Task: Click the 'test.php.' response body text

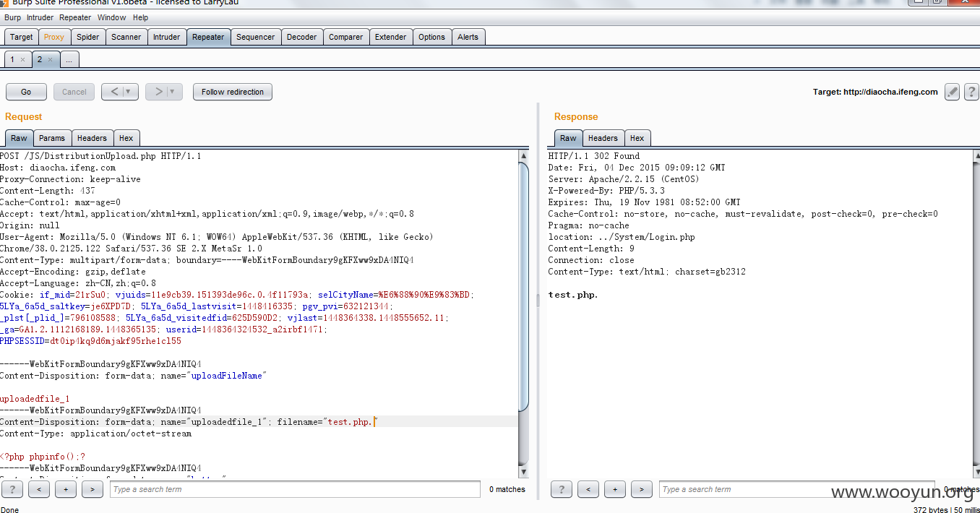Action: point(573,295)
